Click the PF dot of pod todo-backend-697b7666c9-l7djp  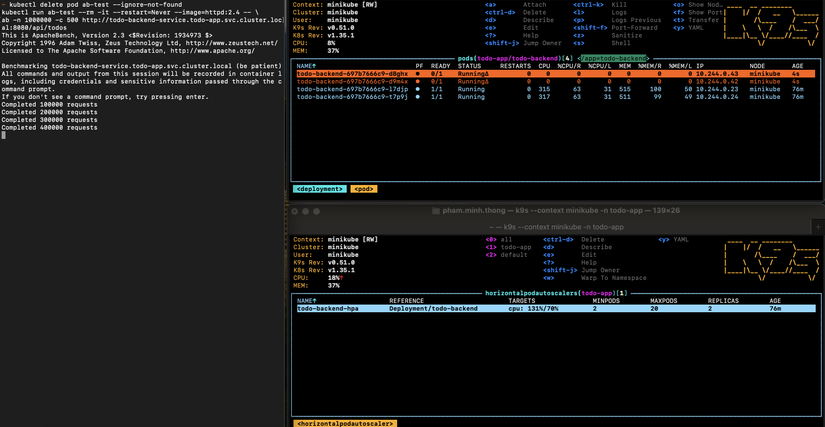coord(418,89)
